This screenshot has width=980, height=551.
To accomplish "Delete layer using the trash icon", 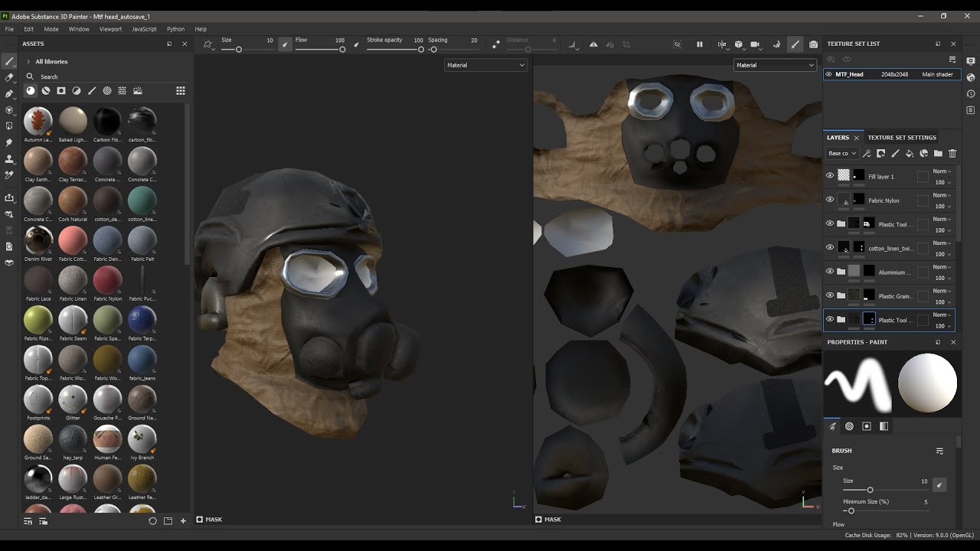I will click(x=952, y=154).
